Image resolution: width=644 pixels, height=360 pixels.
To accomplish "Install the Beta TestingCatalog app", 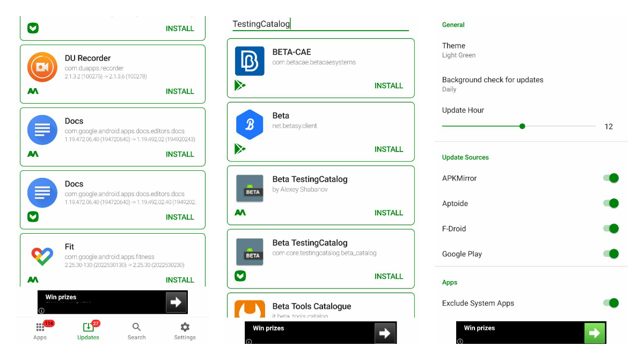I will click(389, 213).
